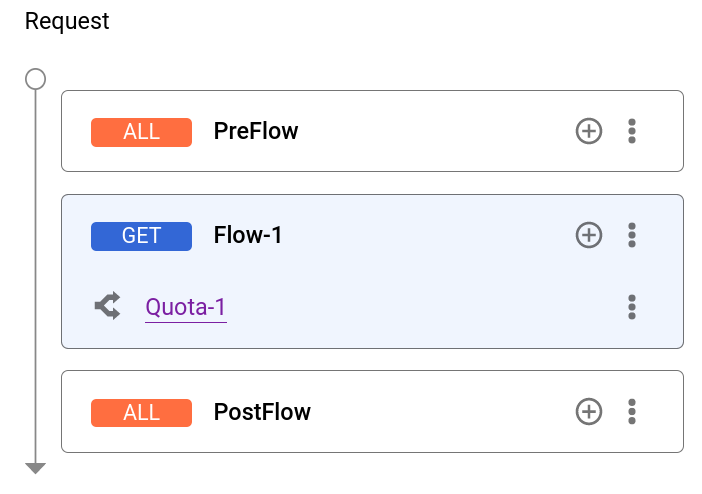
Task: Select the Flow-1 title
Action: click(248, 235)
